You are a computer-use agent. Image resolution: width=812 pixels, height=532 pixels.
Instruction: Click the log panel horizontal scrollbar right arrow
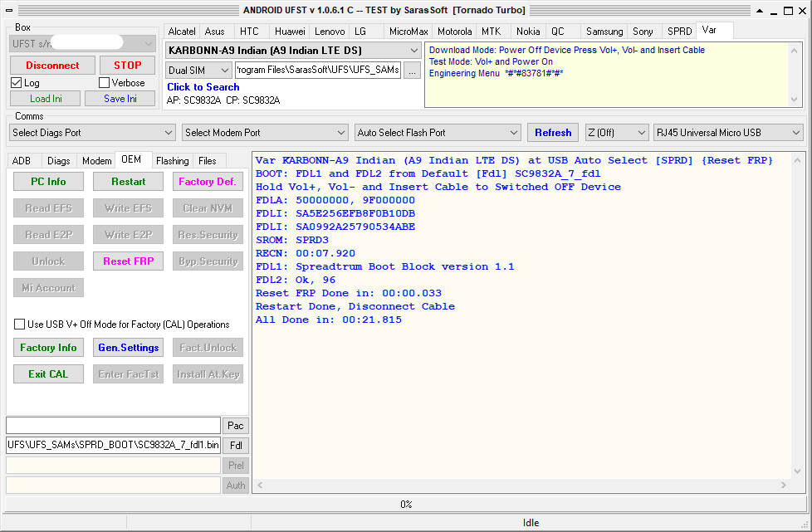pos(784,486)
